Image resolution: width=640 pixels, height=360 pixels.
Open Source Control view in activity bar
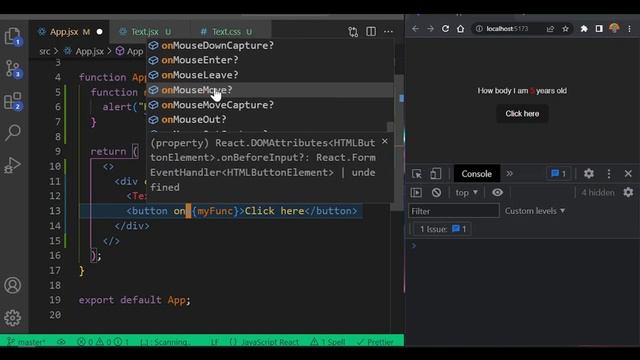pos(13,69)
